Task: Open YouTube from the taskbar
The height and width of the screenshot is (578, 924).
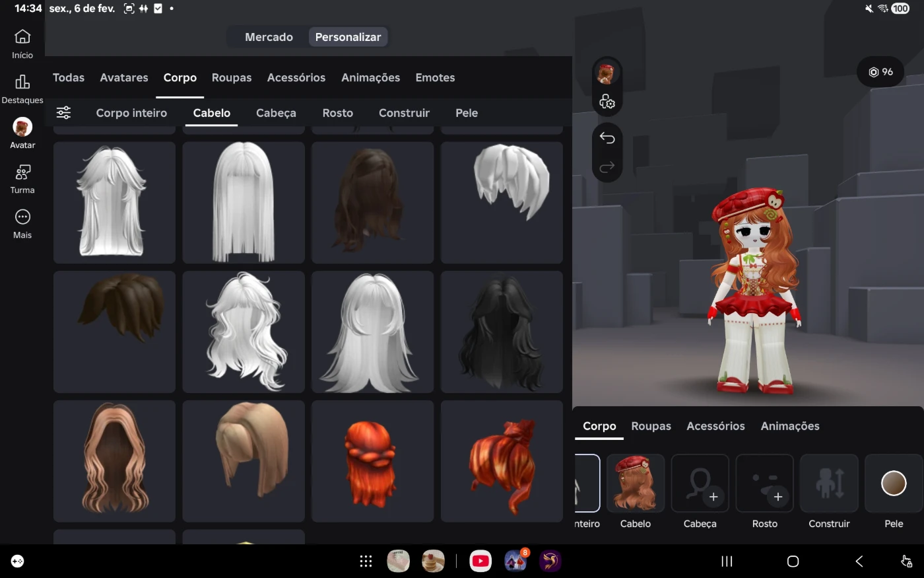Action: point(480,561)
